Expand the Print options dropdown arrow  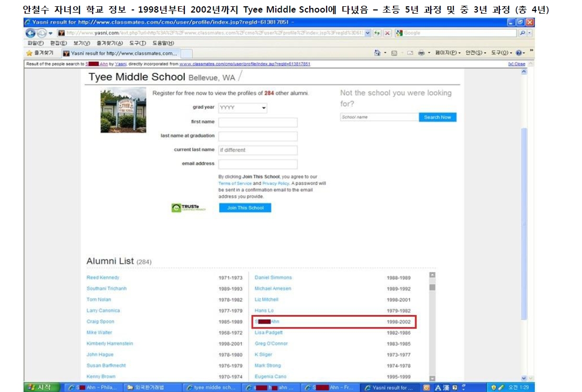429,53
